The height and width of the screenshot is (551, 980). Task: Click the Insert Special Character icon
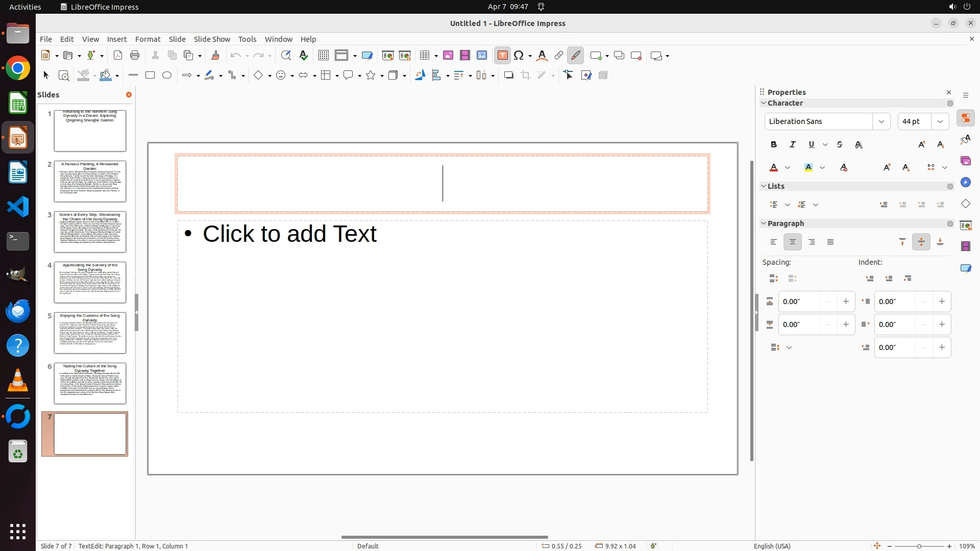click(x=519, y=55)
